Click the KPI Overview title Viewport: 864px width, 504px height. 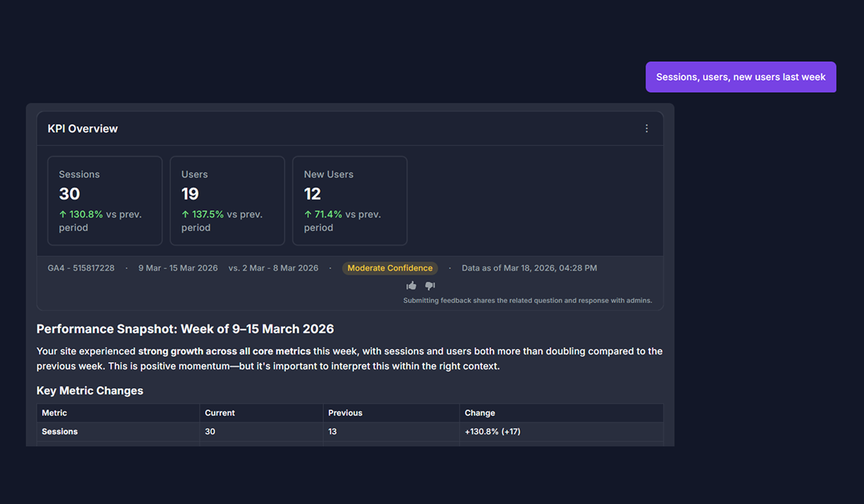tap(83, 129)
